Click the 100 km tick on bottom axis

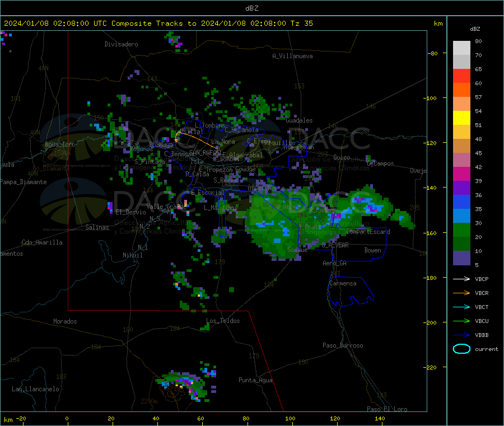tap(290, 418)
